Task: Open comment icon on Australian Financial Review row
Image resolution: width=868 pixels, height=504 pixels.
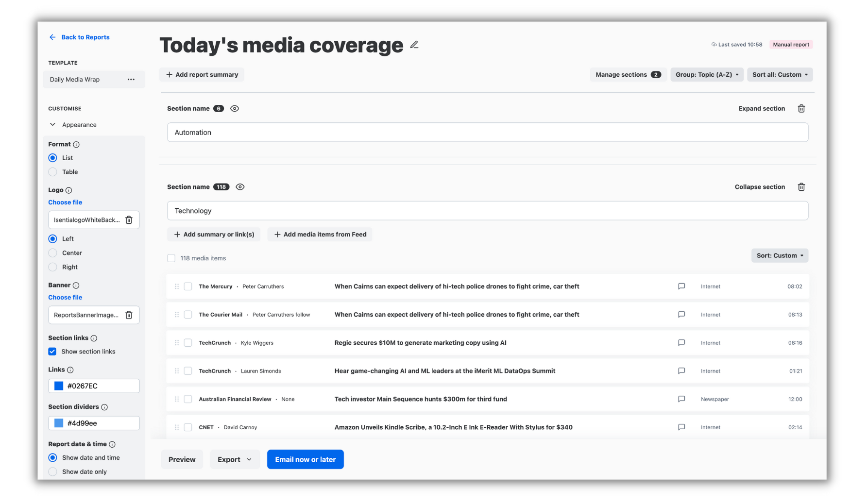Action: pyautogui.click(x=681, y=399)
